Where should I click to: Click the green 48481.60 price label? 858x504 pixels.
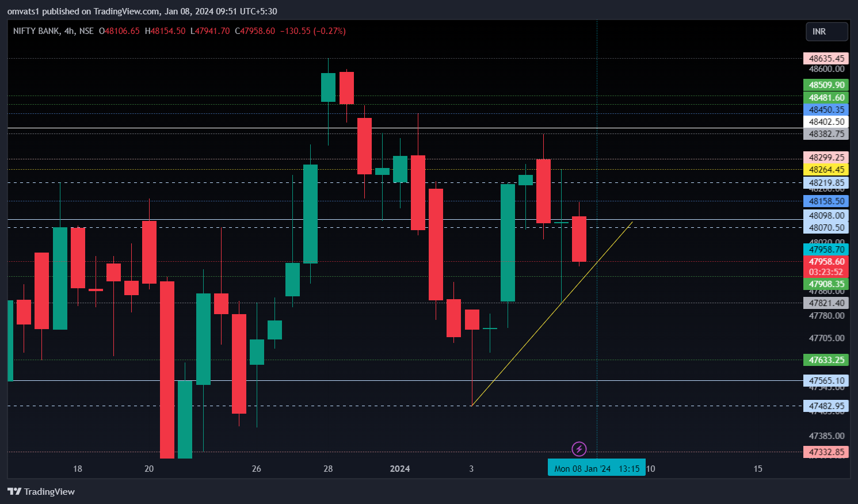pyautogui.click(x=826, y=98)
